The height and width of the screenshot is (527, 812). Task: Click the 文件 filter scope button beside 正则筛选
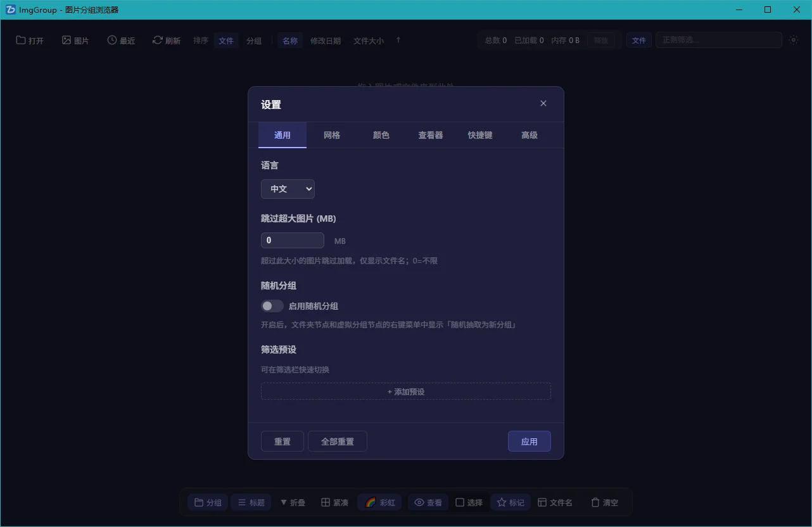point(639,41)
